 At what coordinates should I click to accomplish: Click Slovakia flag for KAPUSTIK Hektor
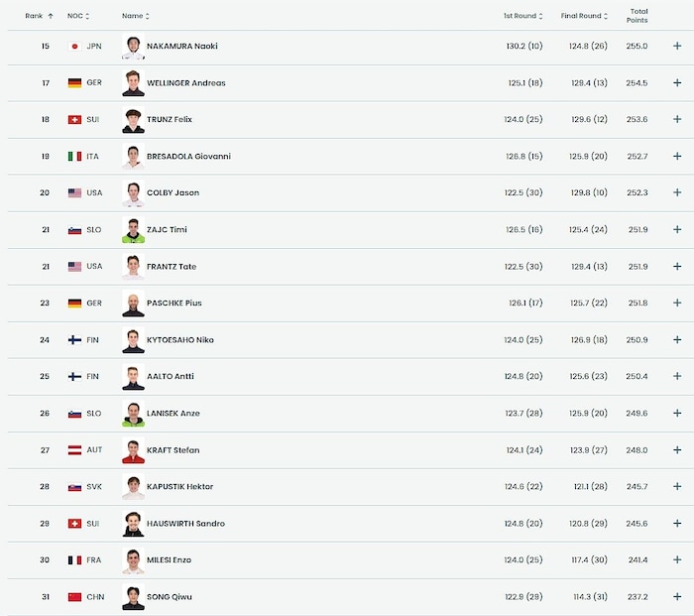tap(74, 487)
